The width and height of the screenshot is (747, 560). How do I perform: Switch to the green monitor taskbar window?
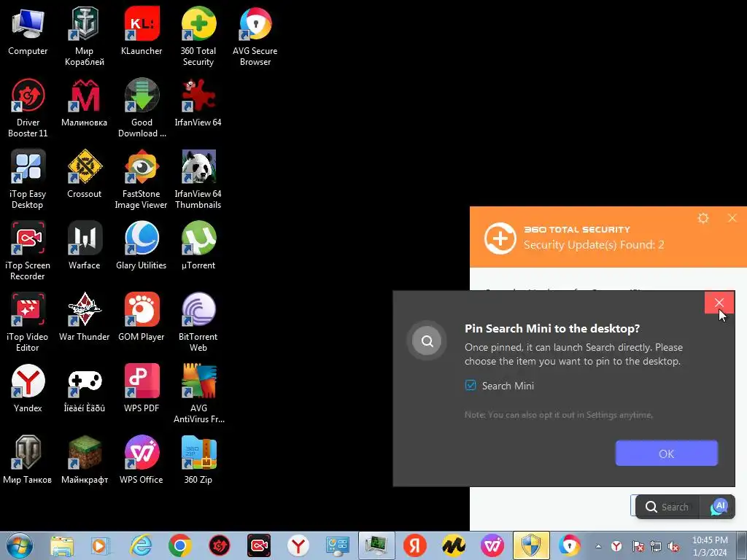pyautogui.click(x=376, y=545)
